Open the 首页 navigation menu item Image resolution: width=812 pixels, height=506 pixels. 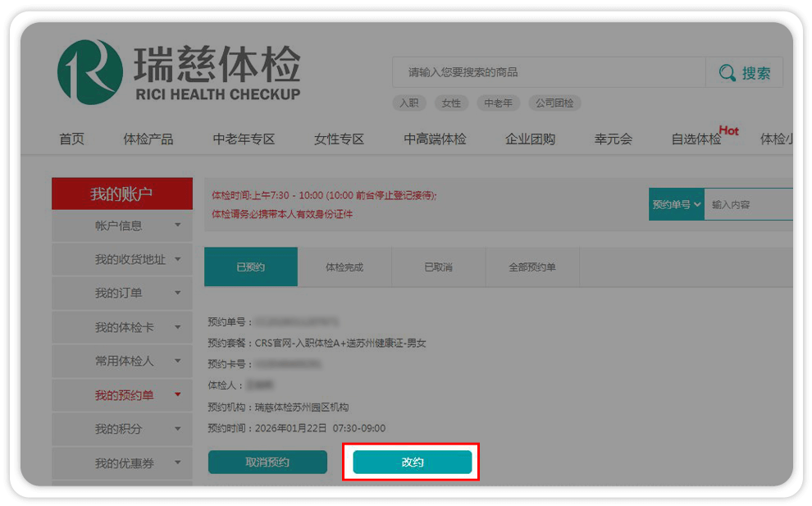(x=71, y=139)
